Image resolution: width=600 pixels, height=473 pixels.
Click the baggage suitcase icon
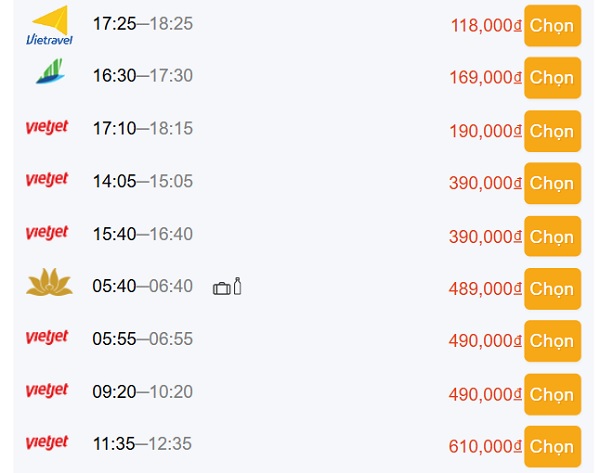tap(222, 289)
